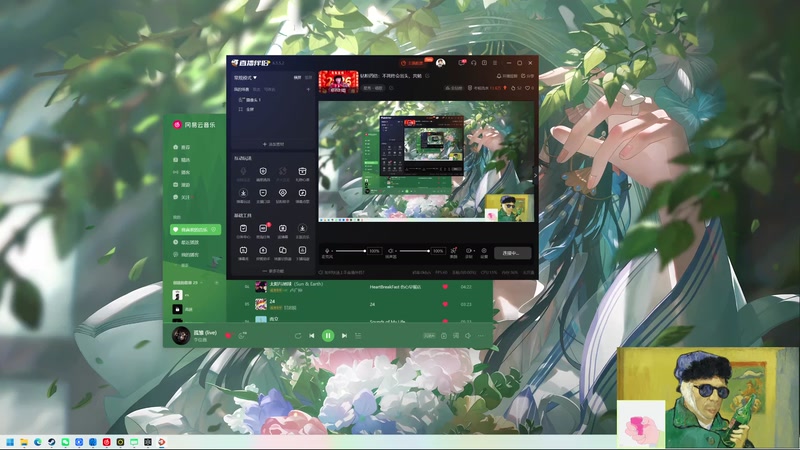Open the speaker device dropdown arrow
This screenshot has width=800, height=450.
click(x=395, y=251)
